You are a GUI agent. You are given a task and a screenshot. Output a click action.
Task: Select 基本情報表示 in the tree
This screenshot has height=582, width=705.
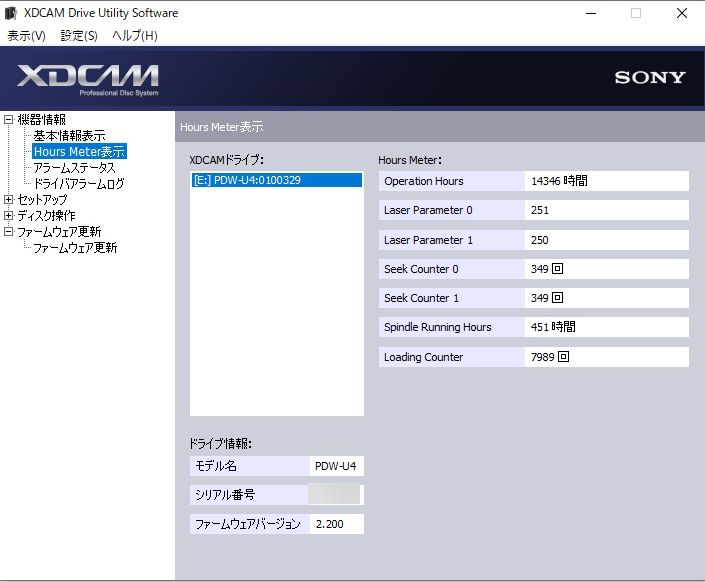click(x=69, y=136)
